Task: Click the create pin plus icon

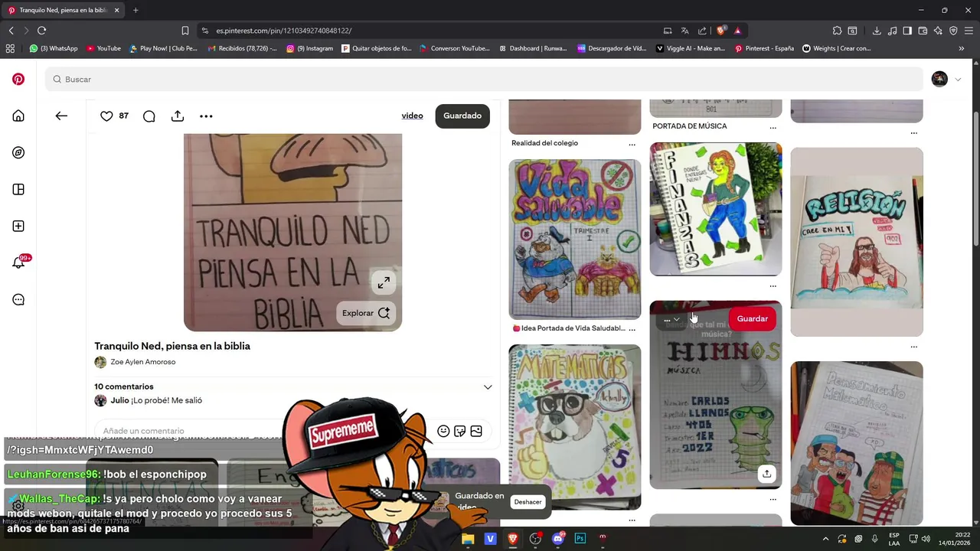Action: [18, 226]
